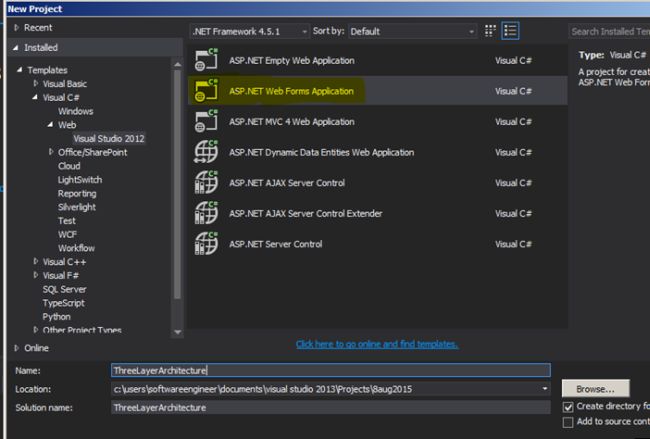Click the Solution name field
This screenshot has height=439, width=650.
(x=331, y=407)
